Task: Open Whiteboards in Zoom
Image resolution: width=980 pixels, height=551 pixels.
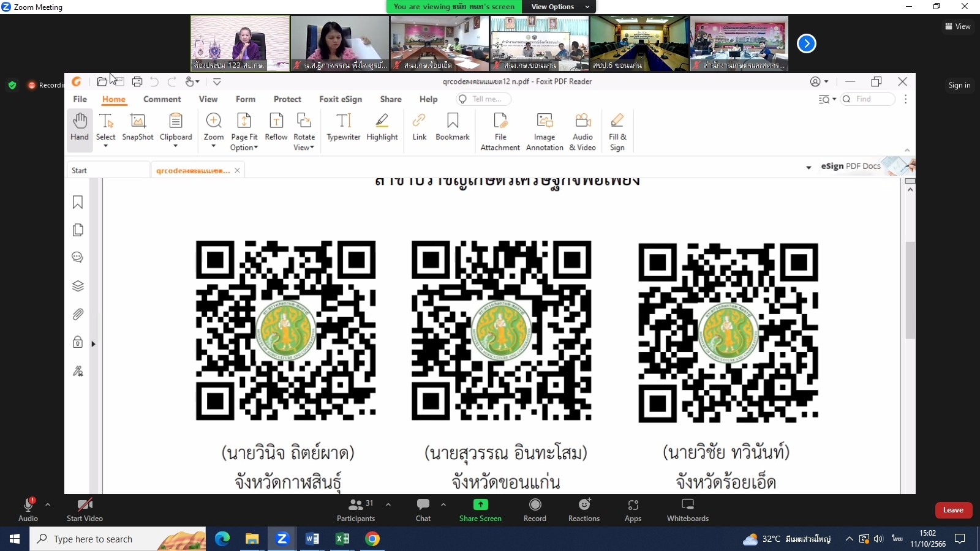Action: 688,509
